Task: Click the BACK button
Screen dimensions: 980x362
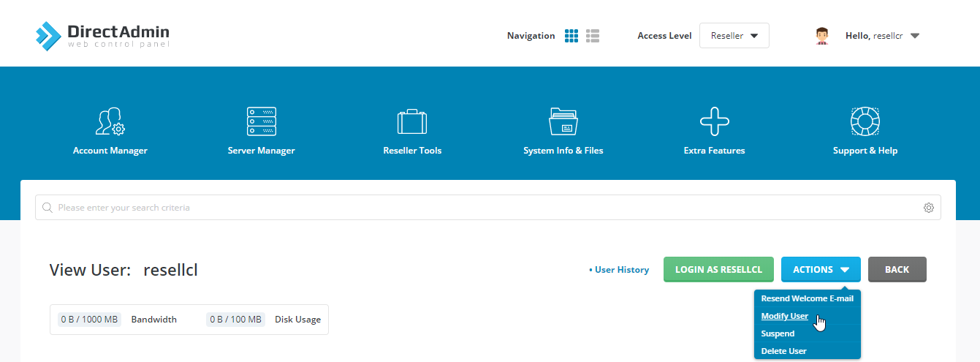Action: [x=897, y=269]
